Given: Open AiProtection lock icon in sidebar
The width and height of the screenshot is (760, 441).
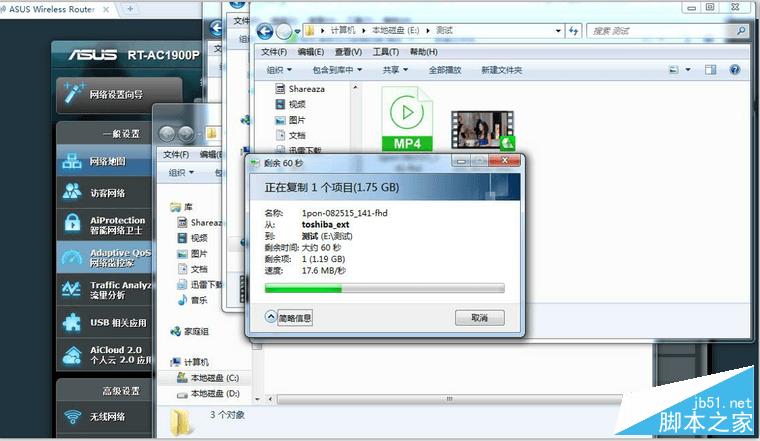Looking at the screenshot, I should pos(72,224).
